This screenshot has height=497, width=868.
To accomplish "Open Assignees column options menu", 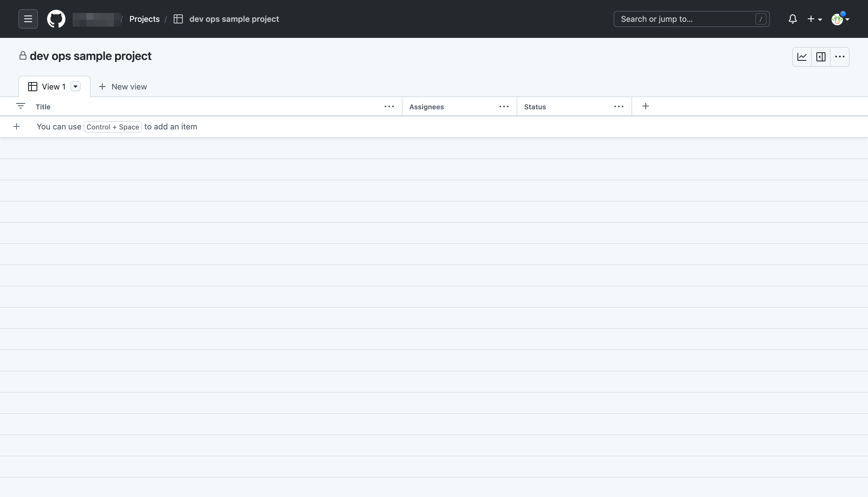I will click(x=504, y=106).
